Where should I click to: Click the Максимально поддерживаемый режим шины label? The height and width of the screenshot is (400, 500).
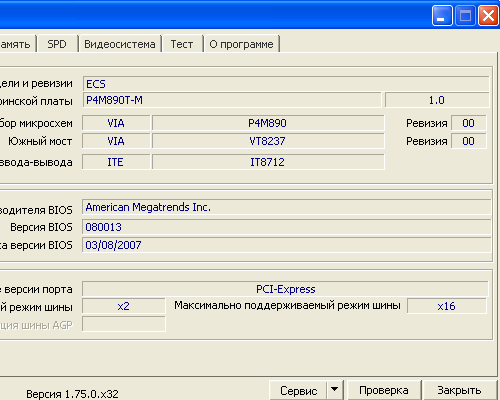tap(287, 305)
